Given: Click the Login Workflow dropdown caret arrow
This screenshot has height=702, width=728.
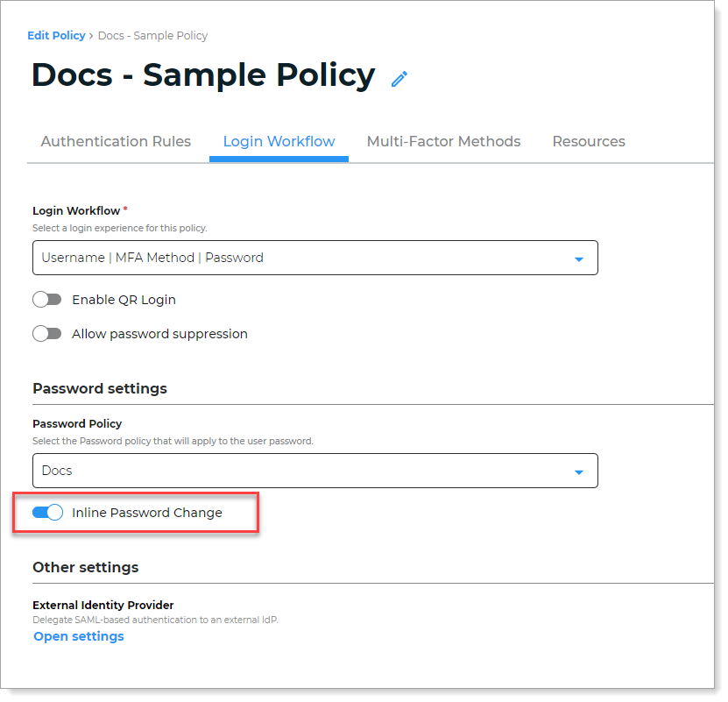Looking at the screenshot, I should (578, 259).
